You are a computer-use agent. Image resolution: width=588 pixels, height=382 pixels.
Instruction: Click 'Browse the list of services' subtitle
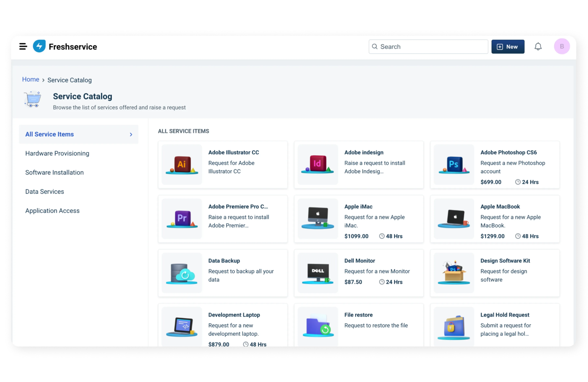[x=119, y=107]
